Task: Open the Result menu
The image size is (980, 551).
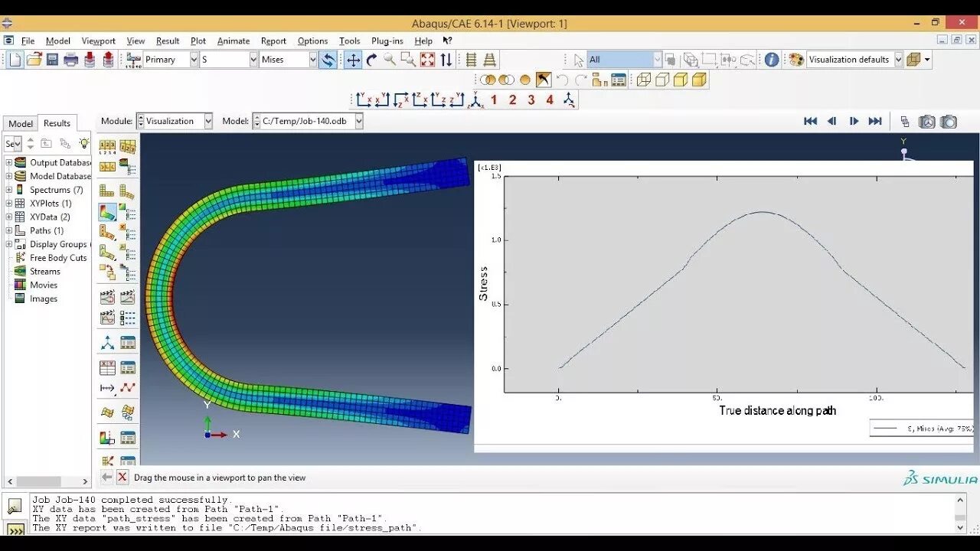Action: pyautogui.click(x=168, y=41)
